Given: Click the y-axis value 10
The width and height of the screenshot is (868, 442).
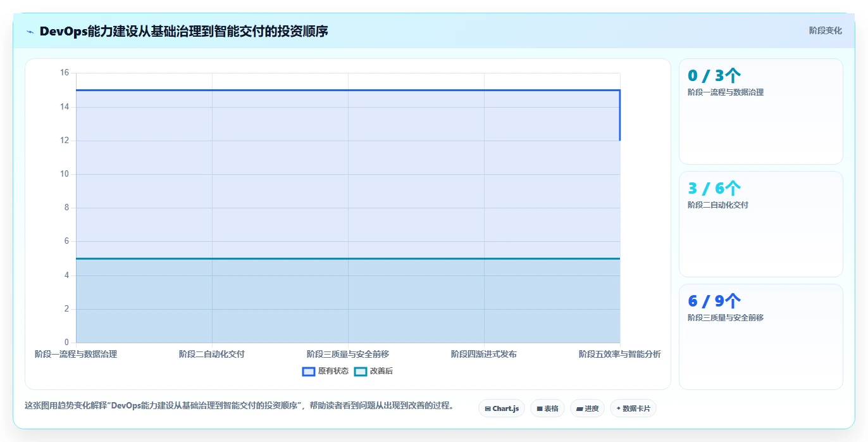Looking at the screenshot, I should tap(65, 174).
